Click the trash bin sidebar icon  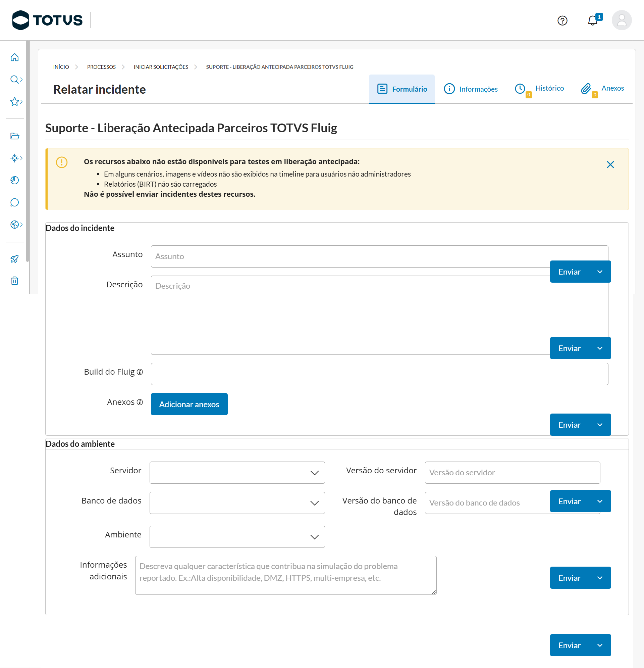pyautogui.click(x=14, y=281)
